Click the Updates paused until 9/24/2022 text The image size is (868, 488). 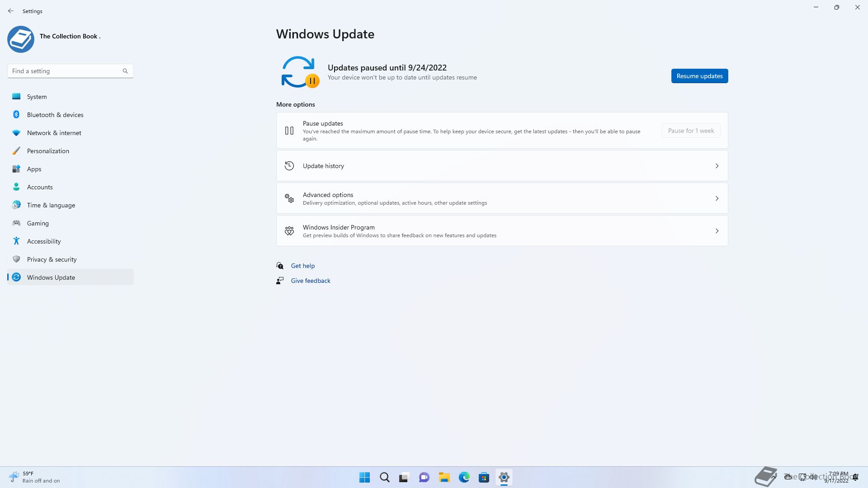click(387, 67)
